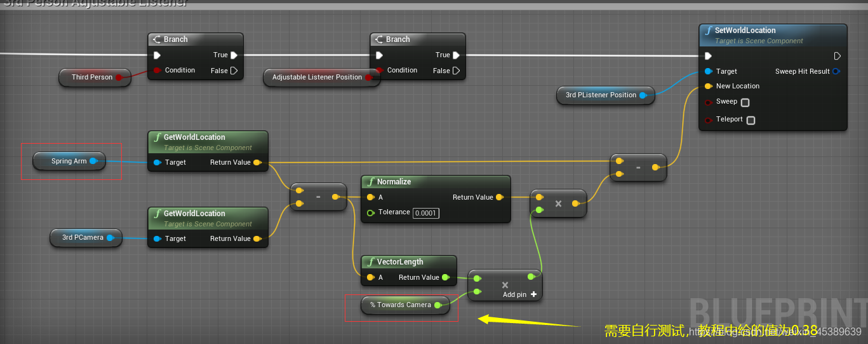Click the Return Value pin on Normalize
This screenshot has width=868, height=344.
(x=500, y=197)
